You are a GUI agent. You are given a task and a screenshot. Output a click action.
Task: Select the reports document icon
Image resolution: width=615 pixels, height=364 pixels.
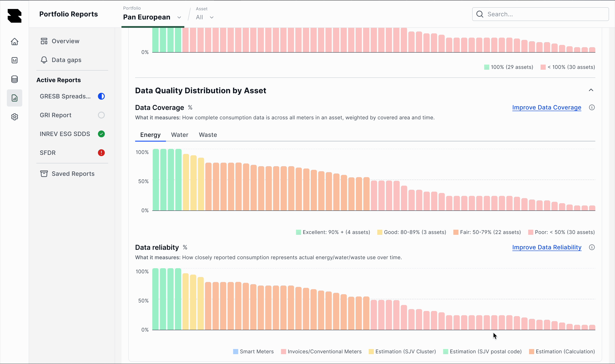(15, 98)
